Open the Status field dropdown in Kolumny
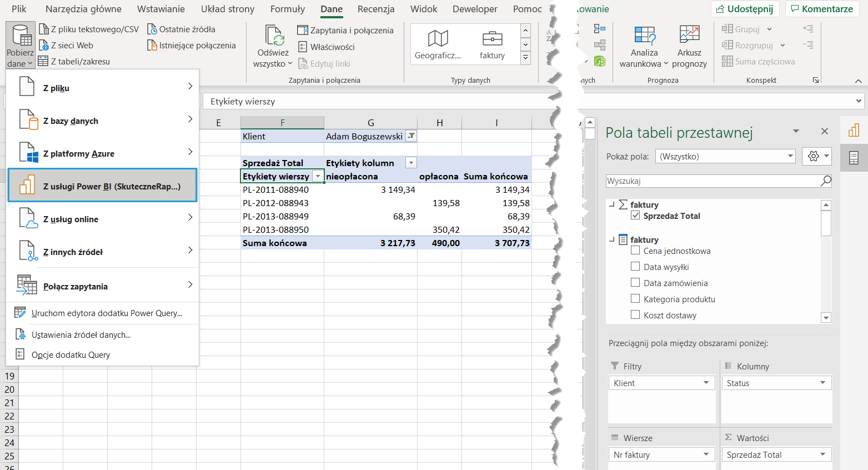 tap(822, 383)
